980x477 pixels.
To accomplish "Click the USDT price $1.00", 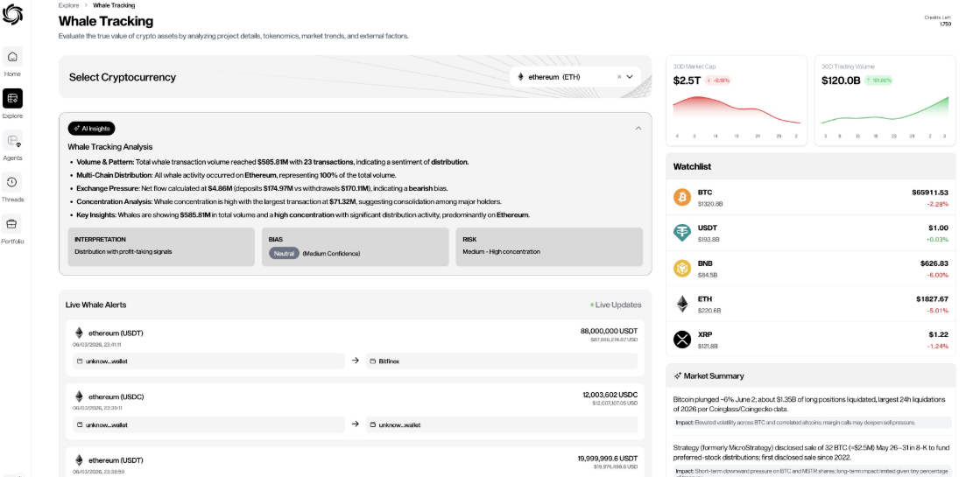I will 938,228.
